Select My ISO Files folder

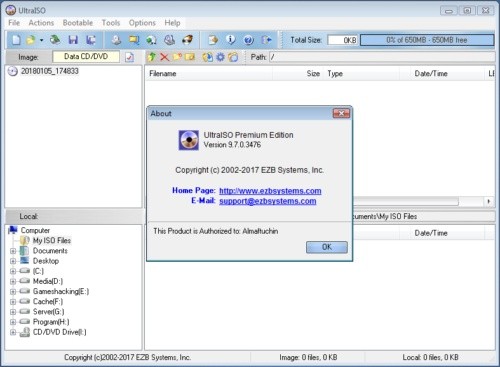[52, 240]
